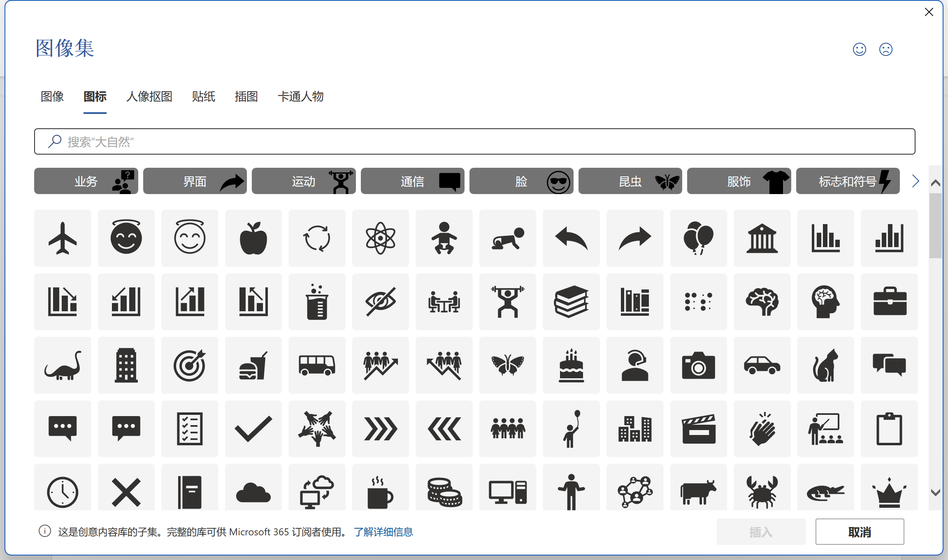This screenshot has width=948, height=560.
Task: Select the airplane icon
Action: point(63,238)
